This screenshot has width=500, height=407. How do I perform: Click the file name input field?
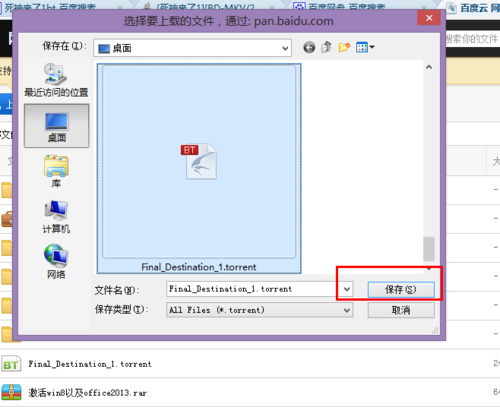click(x=254, y=289)
